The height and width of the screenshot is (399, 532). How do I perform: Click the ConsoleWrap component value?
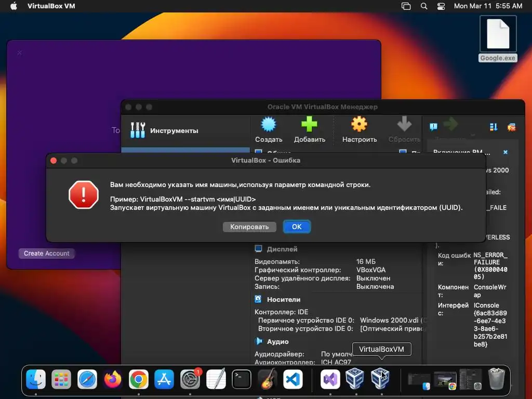[490, 291]
